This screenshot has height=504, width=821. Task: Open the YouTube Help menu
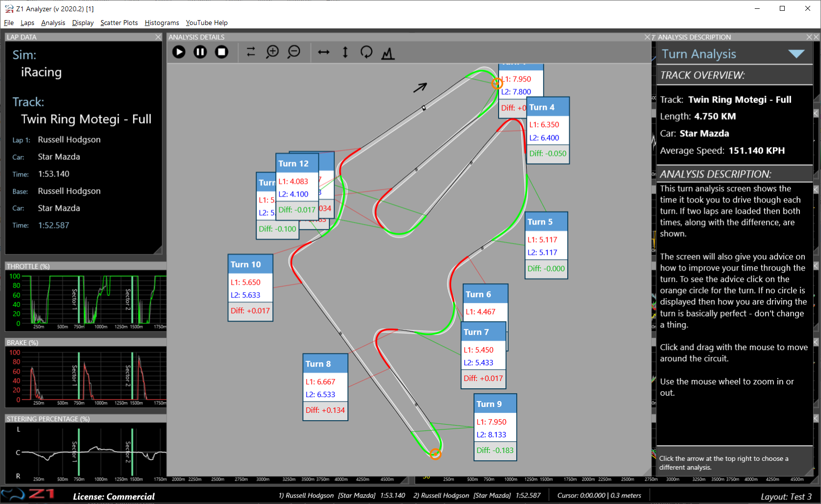tap(207, 23)
